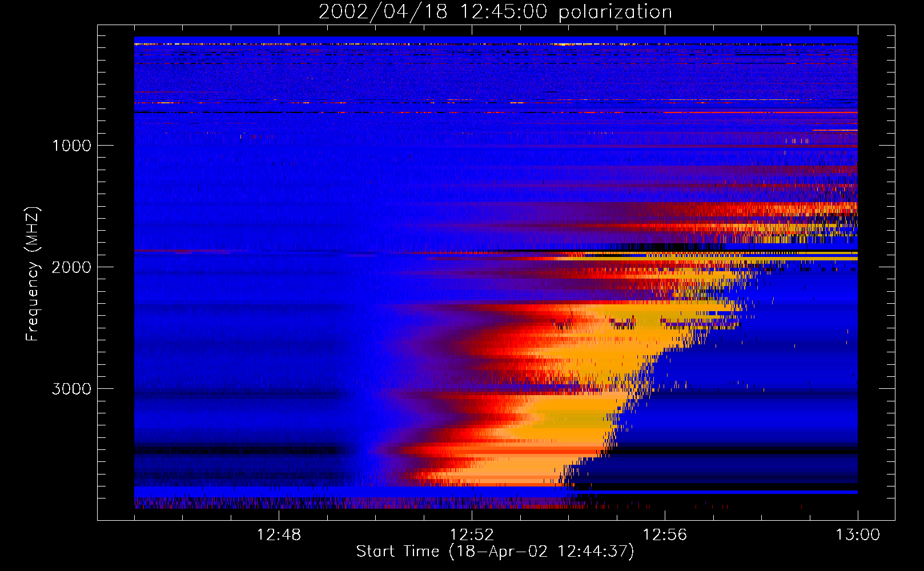Click the 12:48 time tick label

pyautogui.click(x=279, y=535)
